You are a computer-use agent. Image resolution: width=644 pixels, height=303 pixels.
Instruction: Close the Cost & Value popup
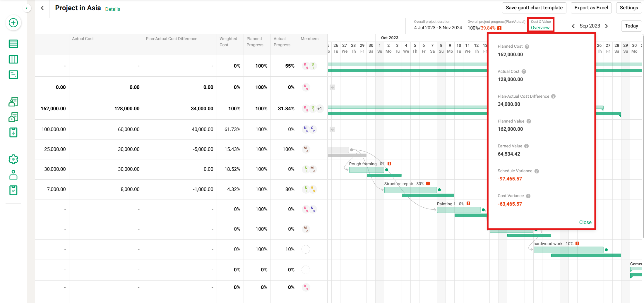585,222
